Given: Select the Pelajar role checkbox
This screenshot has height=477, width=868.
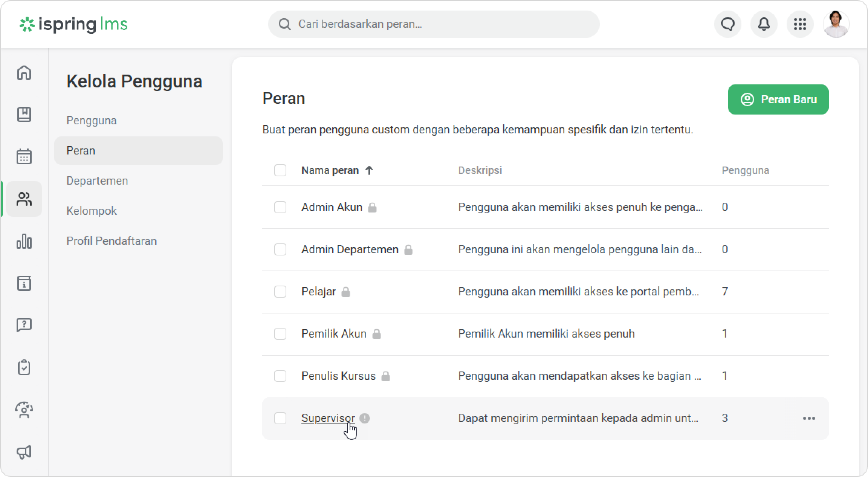Looking at the screenshot, I should click(x=280, y=292).
